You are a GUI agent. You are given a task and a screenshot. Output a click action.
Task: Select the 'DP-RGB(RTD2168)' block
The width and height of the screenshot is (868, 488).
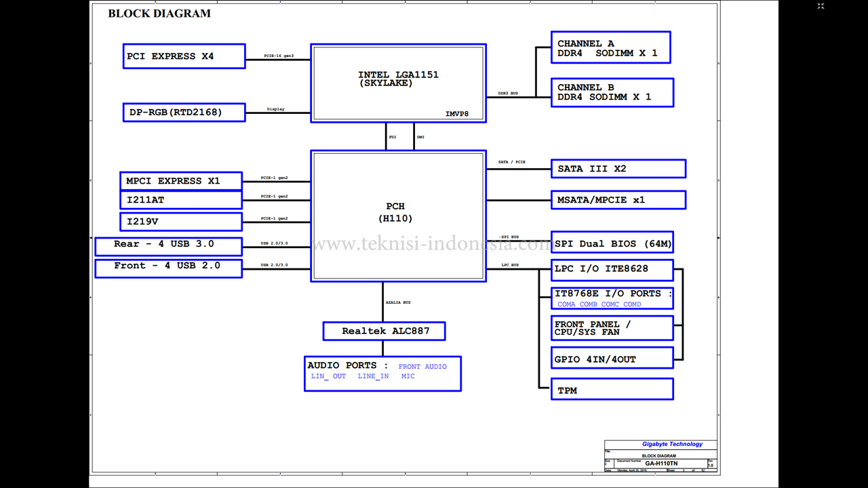(184, 112)
